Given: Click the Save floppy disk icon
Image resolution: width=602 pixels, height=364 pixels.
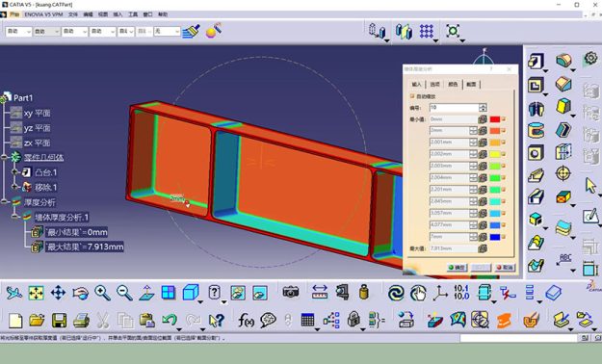Looking at the screenshot, I should point(59,321).
